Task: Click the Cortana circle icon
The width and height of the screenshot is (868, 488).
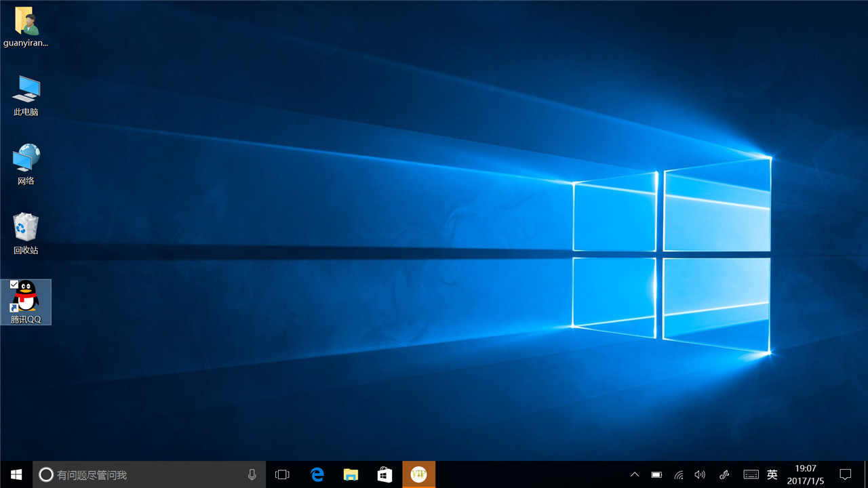Action: tap(45, 474)
